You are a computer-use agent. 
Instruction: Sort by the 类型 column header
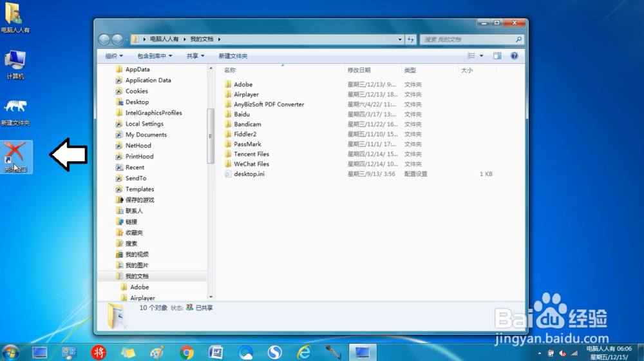pos(410,70)
